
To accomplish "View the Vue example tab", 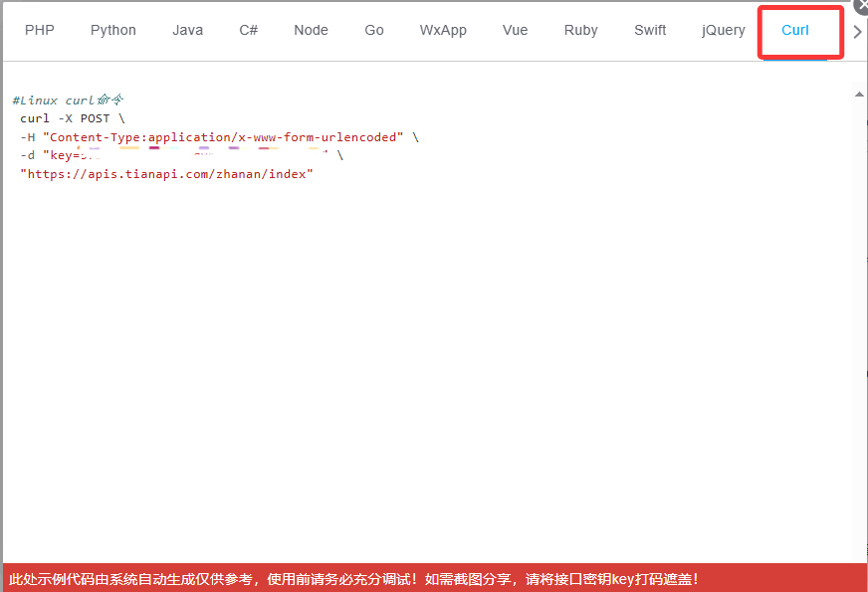I will pyautogui.click(x=515, y=30).
